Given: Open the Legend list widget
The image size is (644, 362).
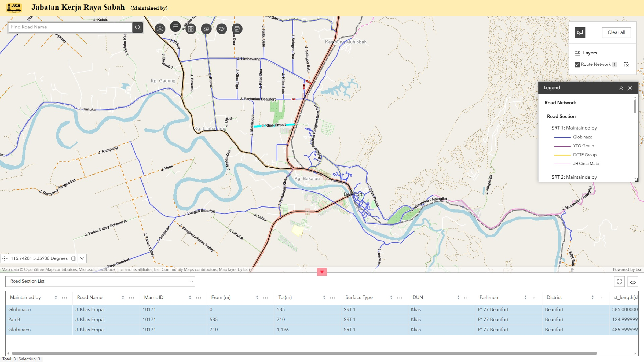Looking at the screenshot, I should pyautogui.click(x=175, y=27).
